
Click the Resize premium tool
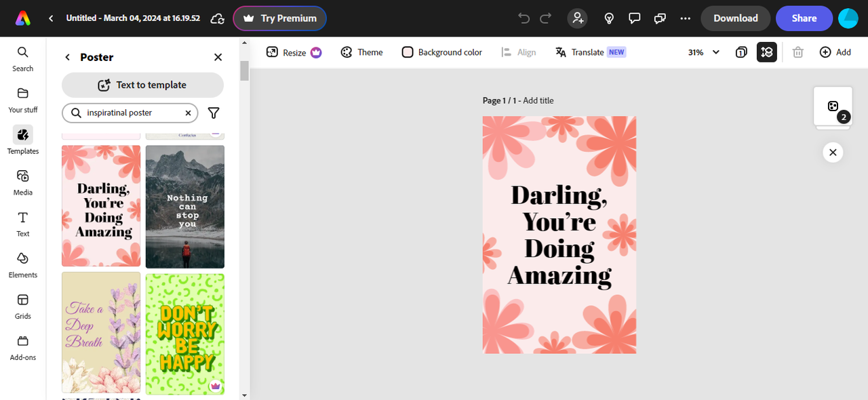point(294,52)
